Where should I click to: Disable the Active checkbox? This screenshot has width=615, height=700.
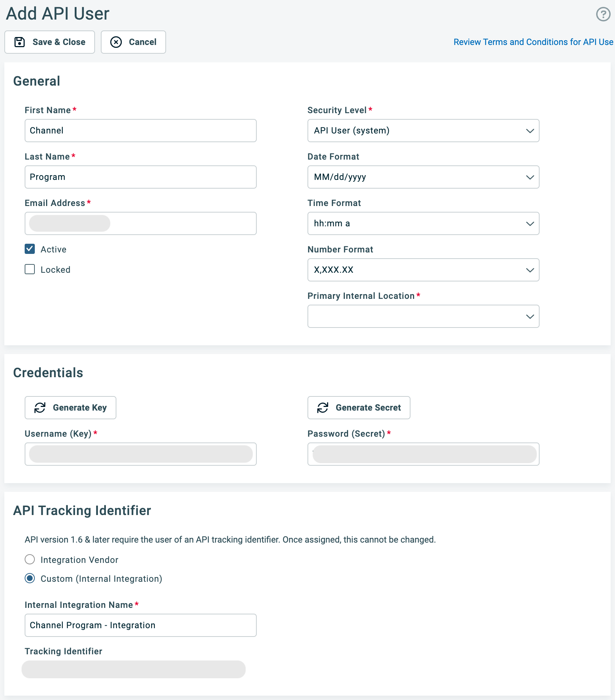pyautogui.click(x=29, y=249)
